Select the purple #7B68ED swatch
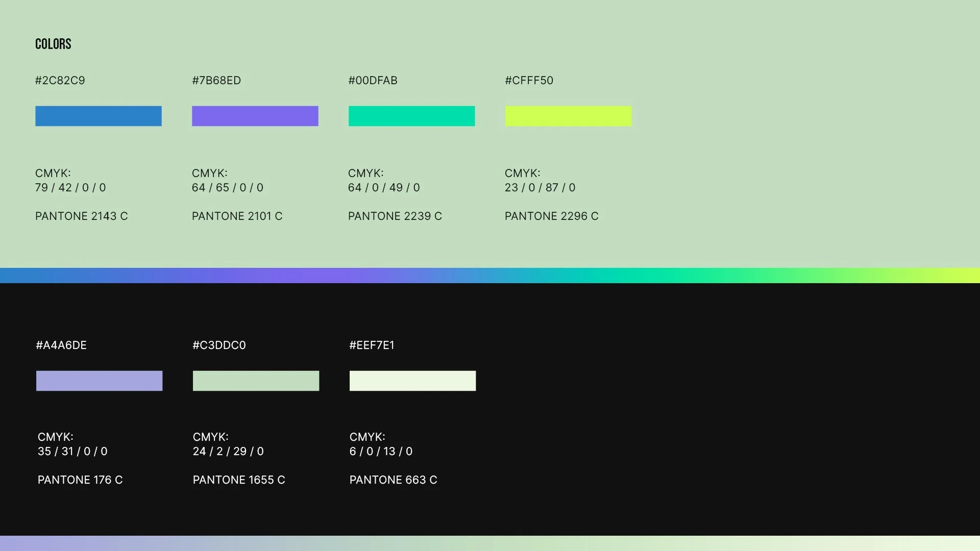This screenshot has height=551, width=980. coord(255,116)
